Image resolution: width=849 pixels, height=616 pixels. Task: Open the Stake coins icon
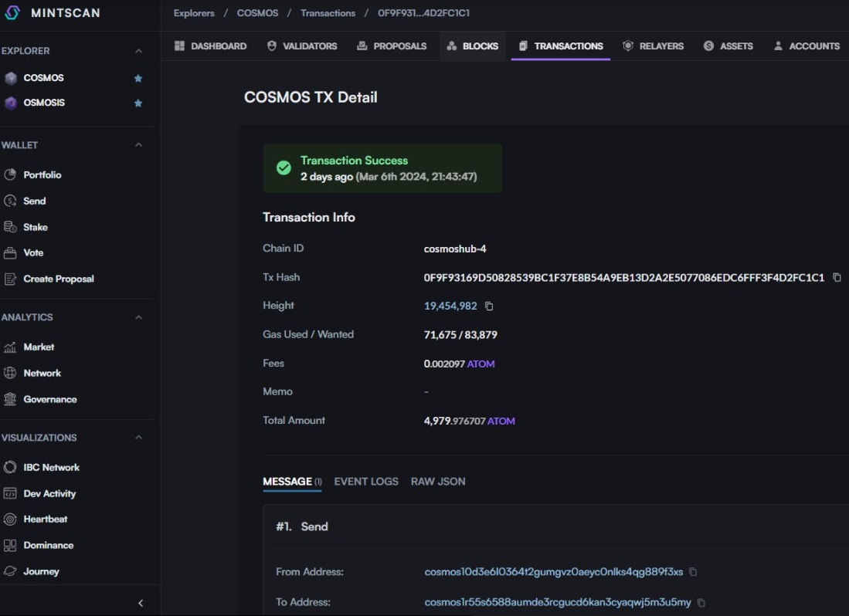(10, 227)
